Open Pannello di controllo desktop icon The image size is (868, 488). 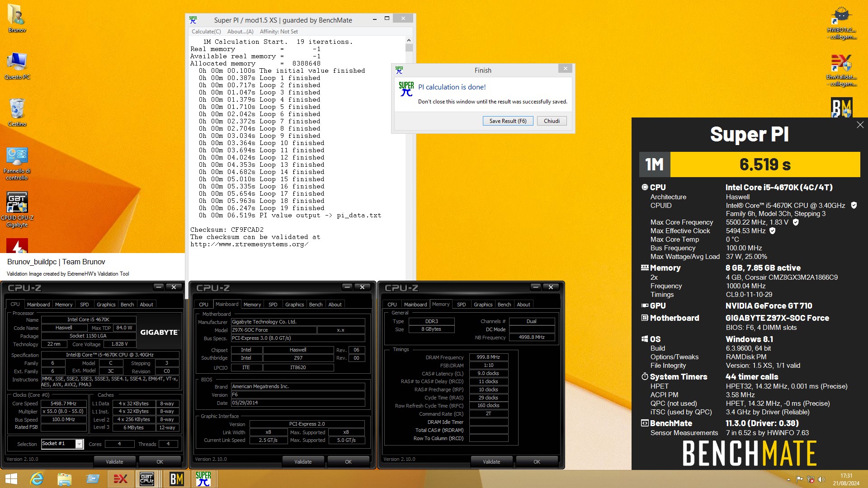[x=17, y=163]
